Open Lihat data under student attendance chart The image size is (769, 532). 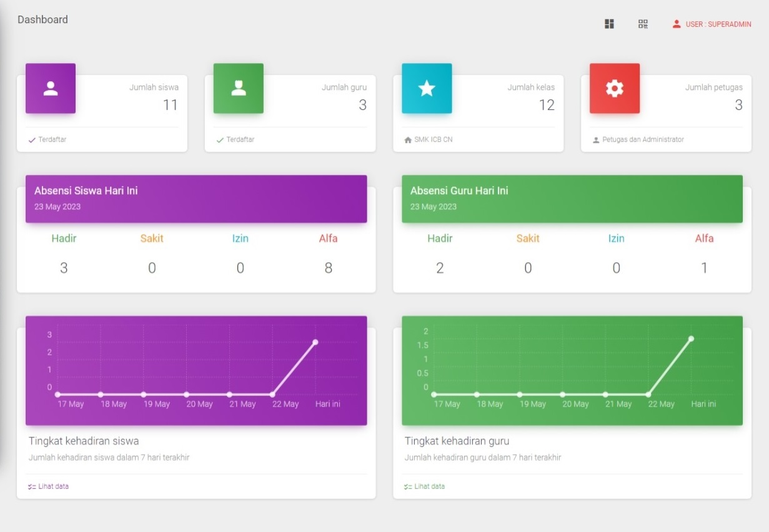(x=49, y=486)
